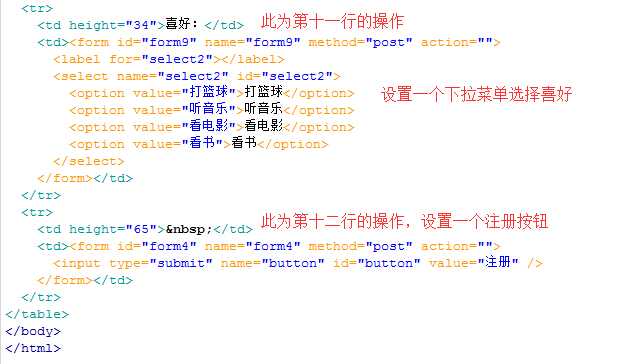This screenshot has width=635, height=364.
Task: Click the &nbsp; entity text
Action: point(189,229)
